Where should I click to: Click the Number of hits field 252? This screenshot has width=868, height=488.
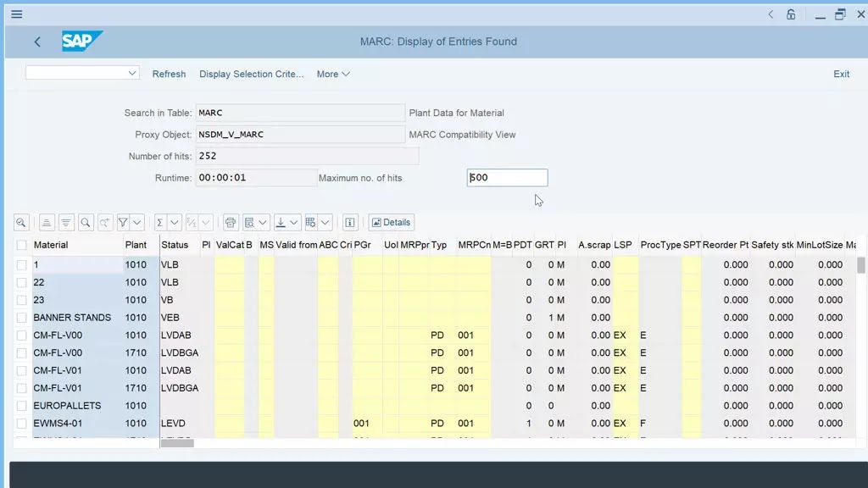307,156
